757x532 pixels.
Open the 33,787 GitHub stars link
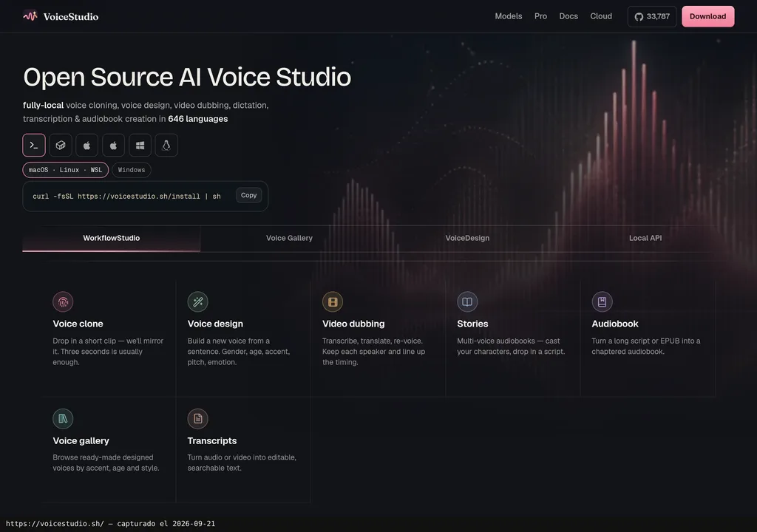click(652, 16)
